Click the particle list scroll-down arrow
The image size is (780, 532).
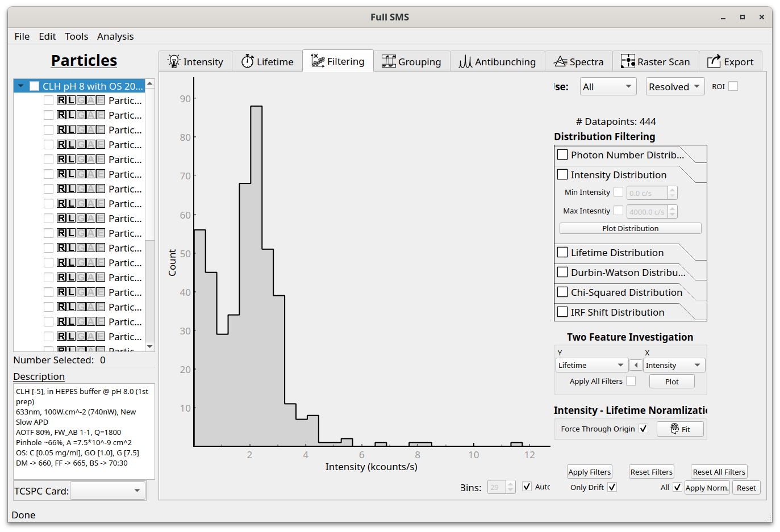150,346
